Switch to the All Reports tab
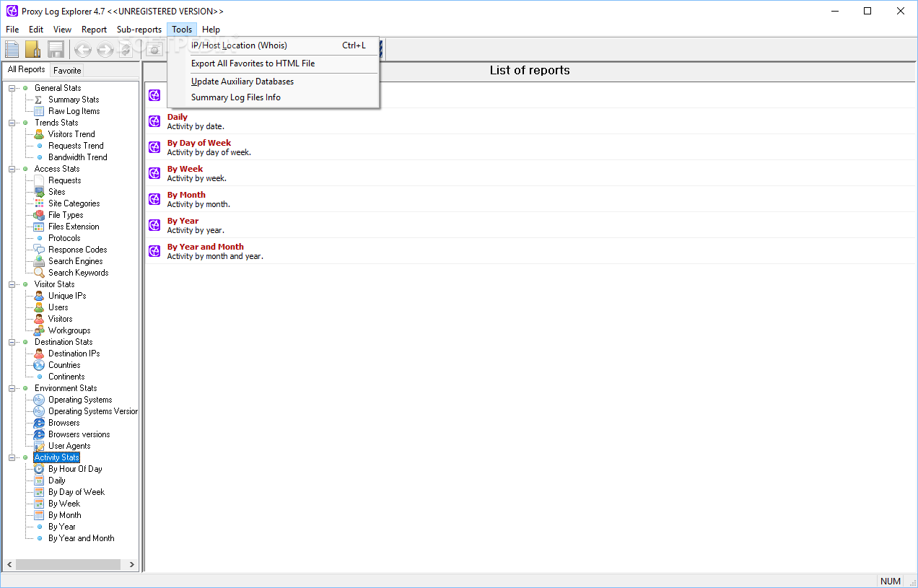The image size is (918, 588). 26,69
